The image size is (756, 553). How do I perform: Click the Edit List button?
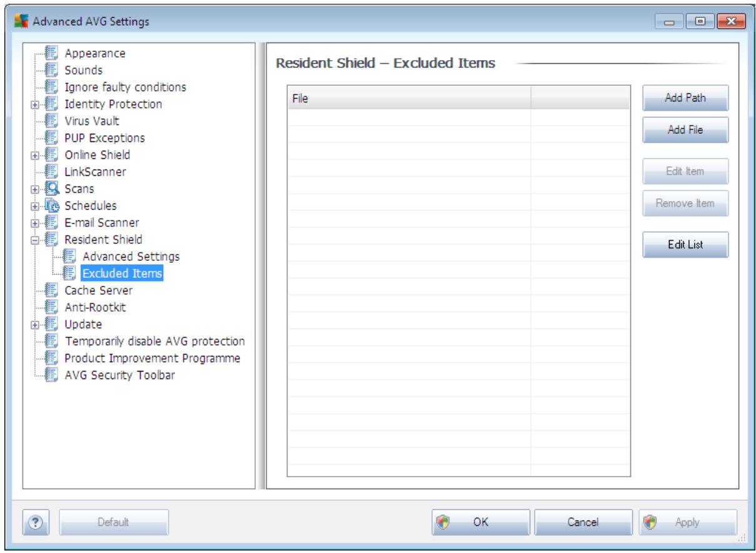click(685, 245)
